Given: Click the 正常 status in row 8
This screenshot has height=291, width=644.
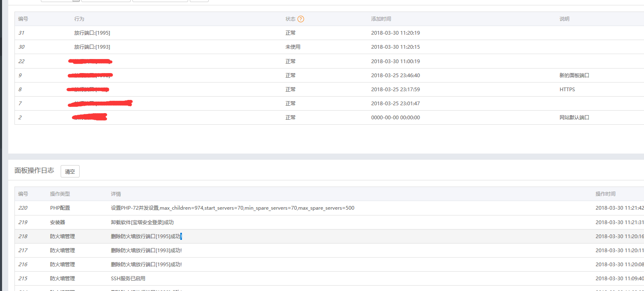Looking at the screenshot, I should click(x=290, y=89).
